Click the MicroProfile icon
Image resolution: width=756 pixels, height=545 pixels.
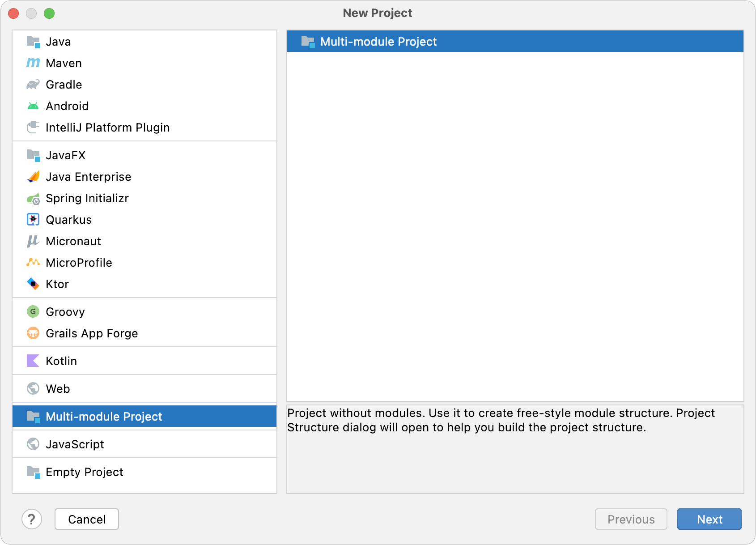click(x=33, y=262)
